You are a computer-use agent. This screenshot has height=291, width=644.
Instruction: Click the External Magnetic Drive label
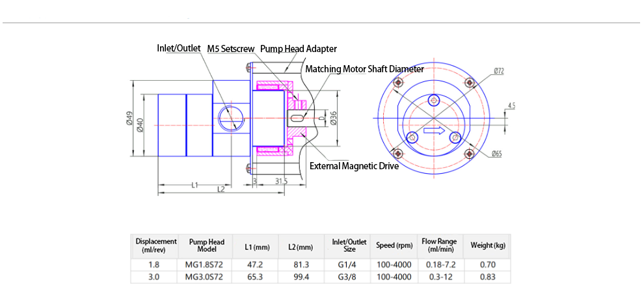point(354,166)
